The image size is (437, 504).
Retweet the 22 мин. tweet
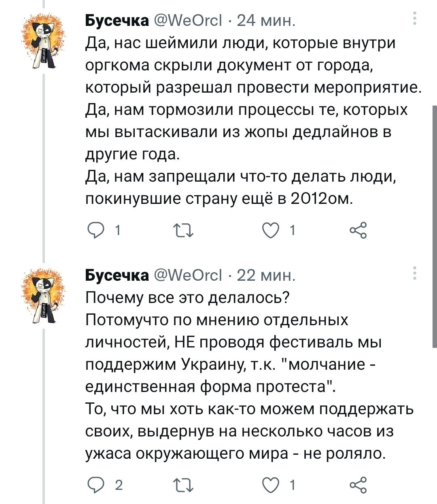(183, 485)
